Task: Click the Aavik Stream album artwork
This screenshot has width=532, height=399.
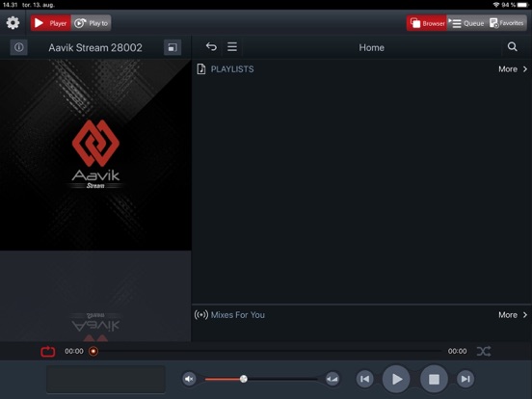Action: click(95, 155)
